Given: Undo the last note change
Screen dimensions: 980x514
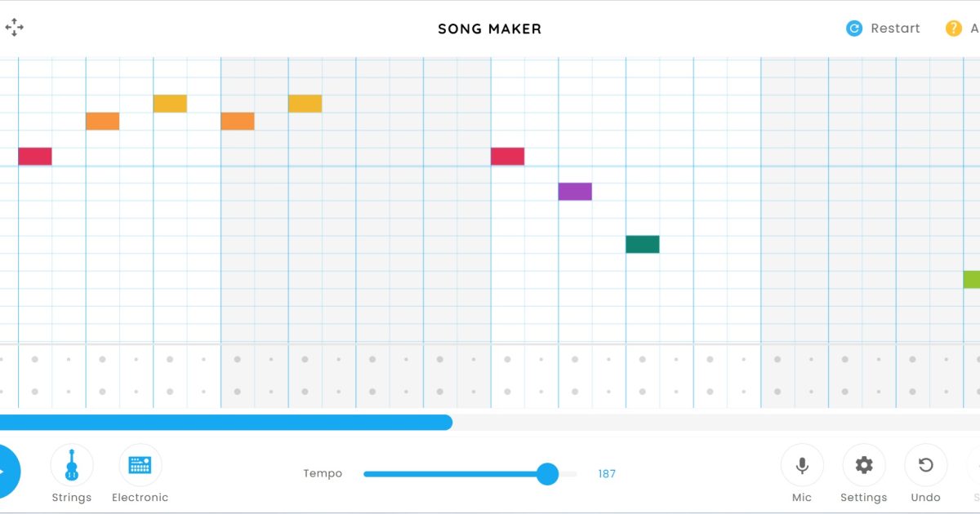Looking at the screenshot, I should coord(926,465).
